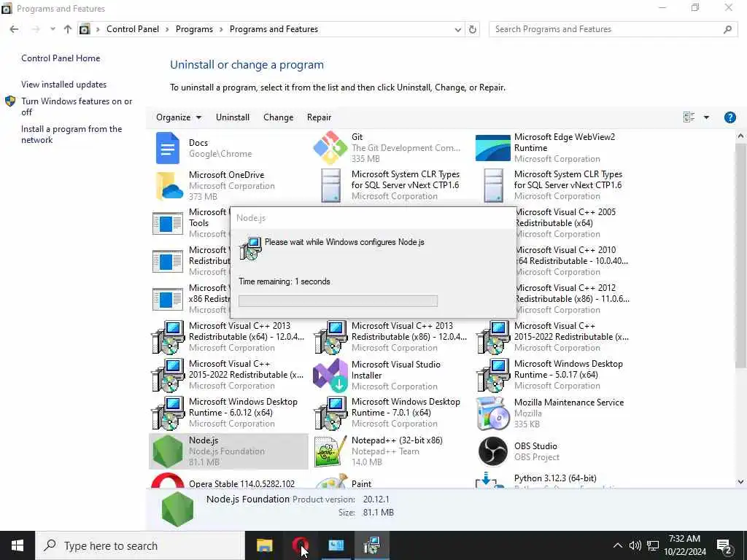This screenshot has height=560, width=747.
Task: Show hidden system tray icons
Action: click(617, 545)
